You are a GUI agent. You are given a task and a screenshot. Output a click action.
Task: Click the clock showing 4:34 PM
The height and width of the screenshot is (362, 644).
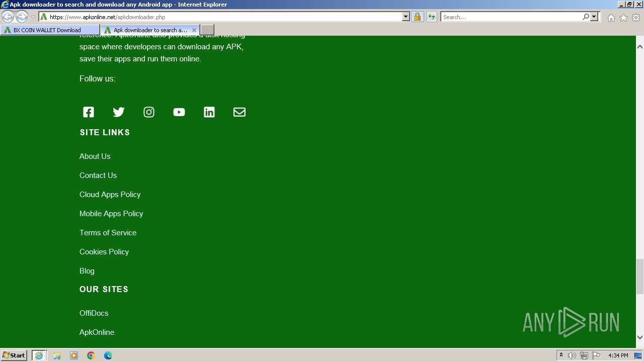click(618, 355)
